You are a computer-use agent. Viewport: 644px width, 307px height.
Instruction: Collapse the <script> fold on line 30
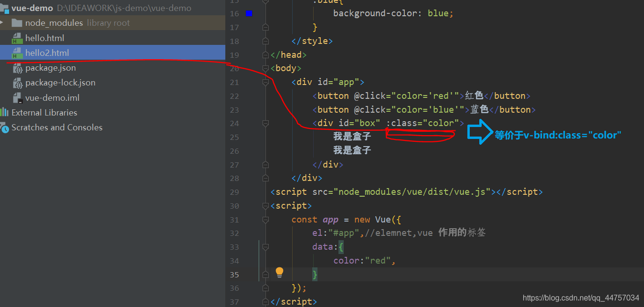(265, 206)
